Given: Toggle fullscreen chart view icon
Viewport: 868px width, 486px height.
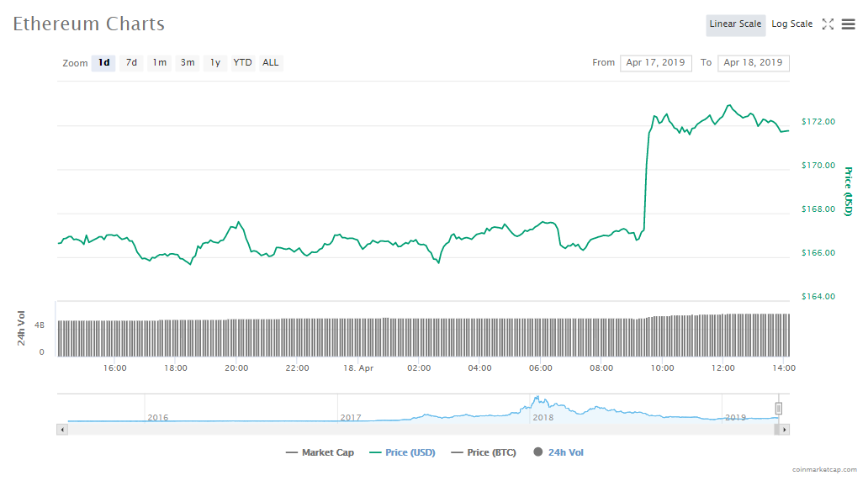Looking at the screenshot, I should pyautogui.click(x=828, y=24).
